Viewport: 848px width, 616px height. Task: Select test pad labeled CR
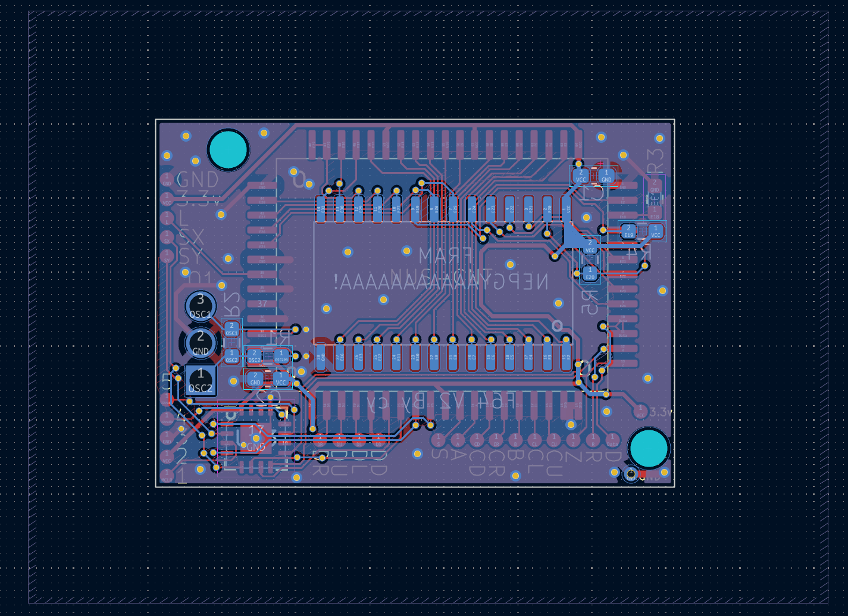coord(496,440)
